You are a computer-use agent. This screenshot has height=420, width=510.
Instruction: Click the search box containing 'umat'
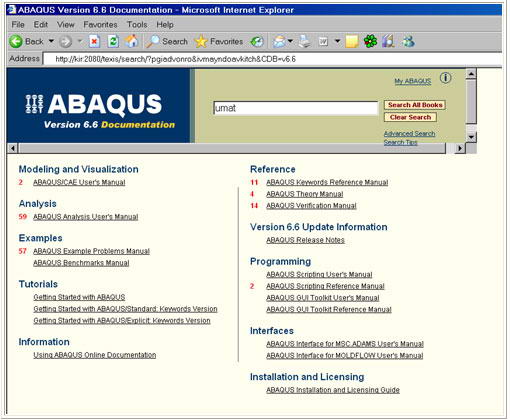click(x=295, y=108)
